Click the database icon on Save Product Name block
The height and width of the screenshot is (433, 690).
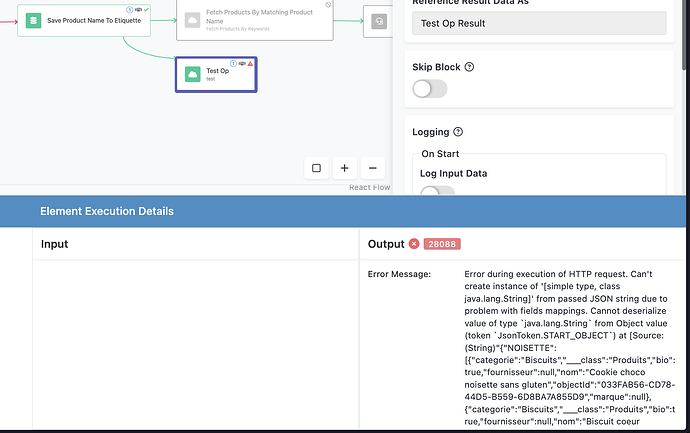tap(33, 20)
